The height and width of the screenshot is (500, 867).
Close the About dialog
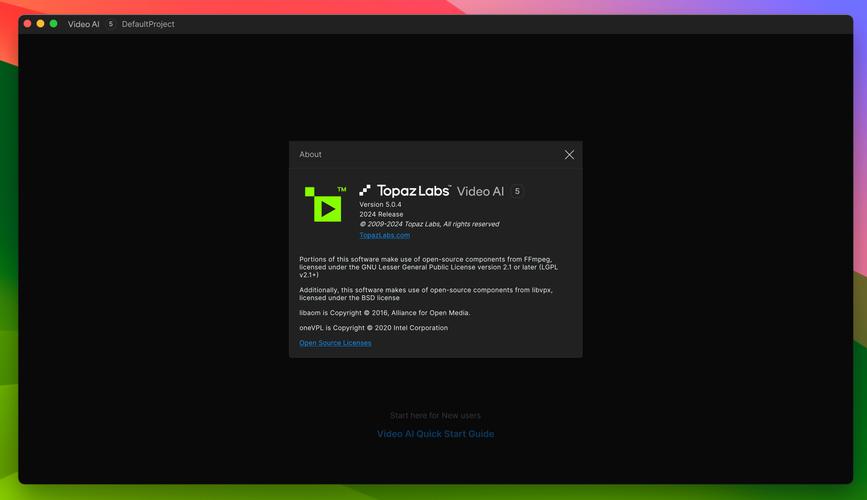click(569, 155)
